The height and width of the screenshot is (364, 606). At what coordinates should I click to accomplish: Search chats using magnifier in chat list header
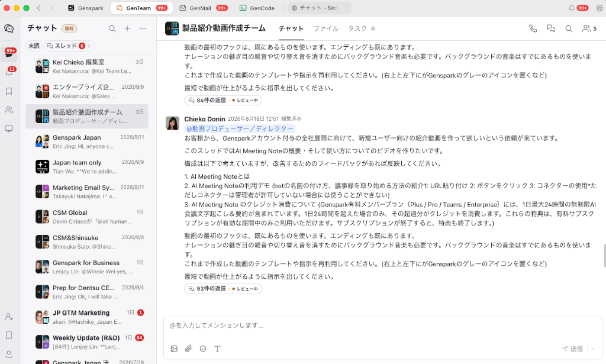click(112, 28)
